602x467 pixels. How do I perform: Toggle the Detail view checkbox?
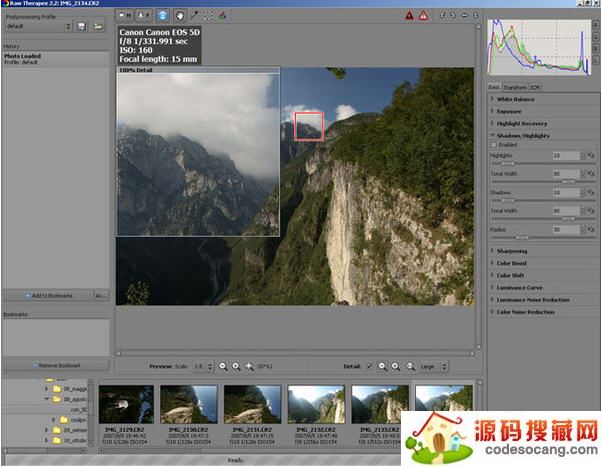point(369,366)
